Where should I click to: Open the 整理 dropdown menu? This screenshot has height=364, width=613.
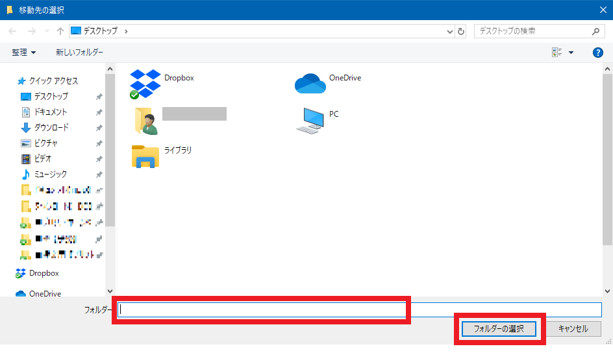[24, 53]
